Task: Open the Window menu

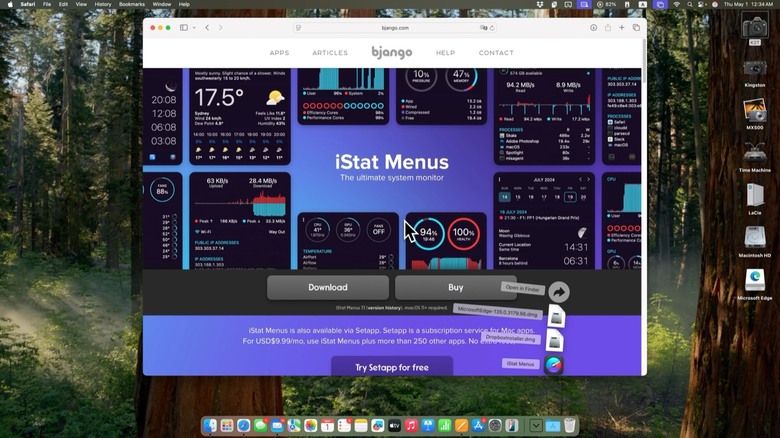Action: tap(162, 4)
